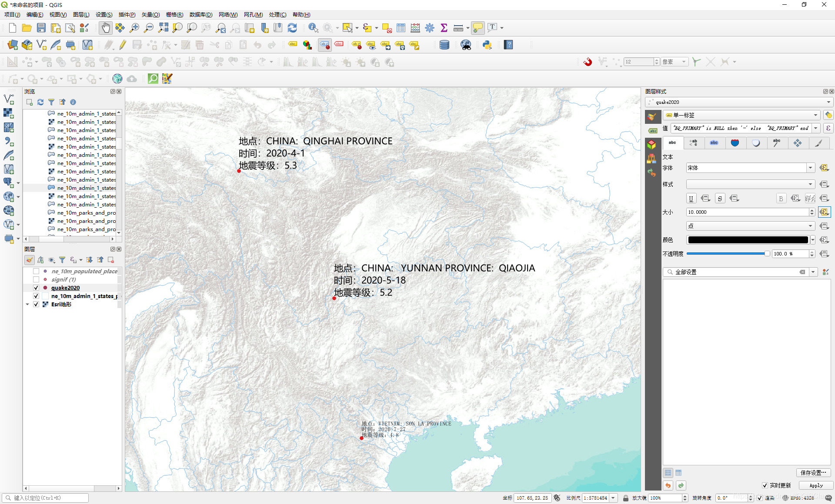This screenshot has width=835, height=504.
Task: Expand the 宋体 font dropdown
Action: pos(810,168)
